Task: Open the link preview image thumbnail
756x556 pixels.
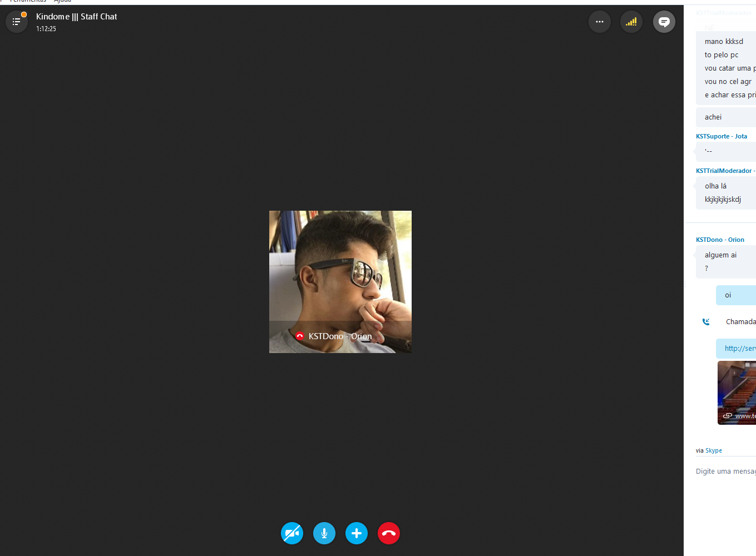Action: click(x=737, y=393)
